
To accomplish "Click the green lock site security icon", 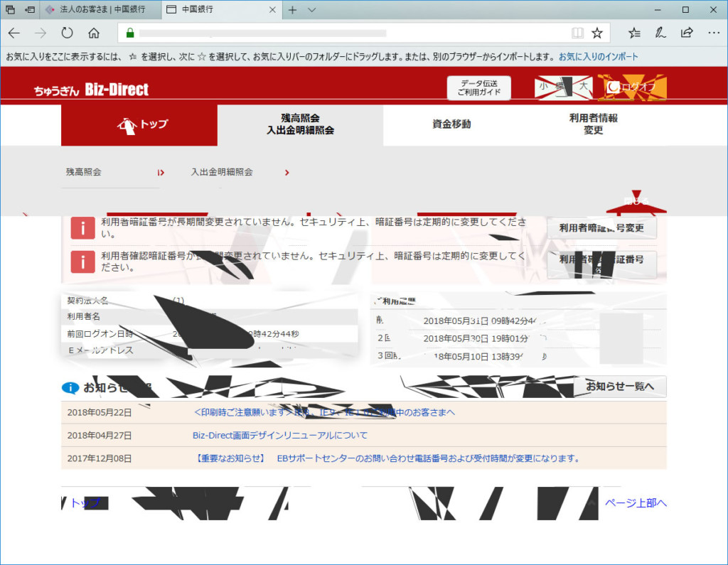I will click(x=130, y=33).
